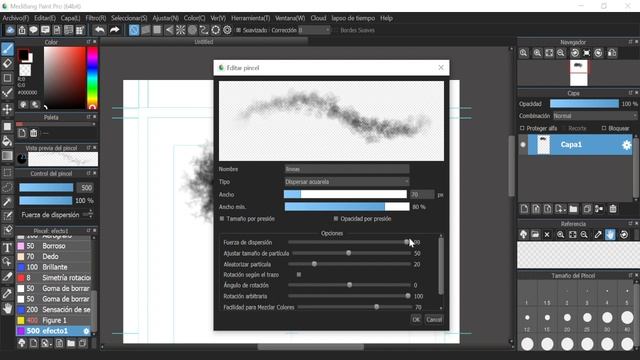Select the Eraser tool
This screenshot has height=360, width=640.
point(7,64)
